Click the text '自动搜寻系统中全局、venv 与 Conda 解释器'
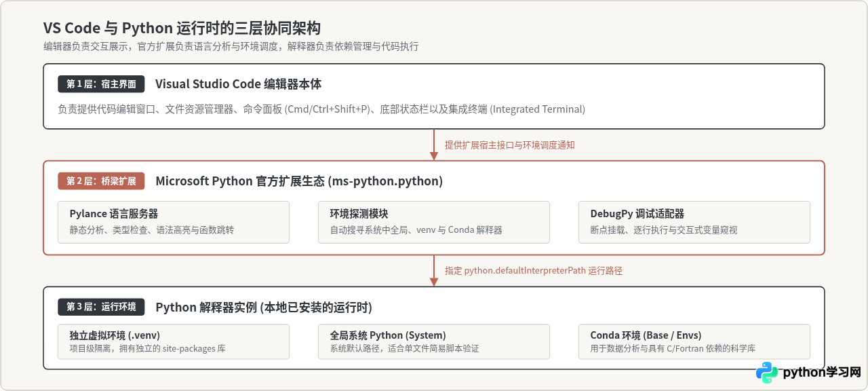This screenshot has width=868, height=391. [x=416, y=230]
